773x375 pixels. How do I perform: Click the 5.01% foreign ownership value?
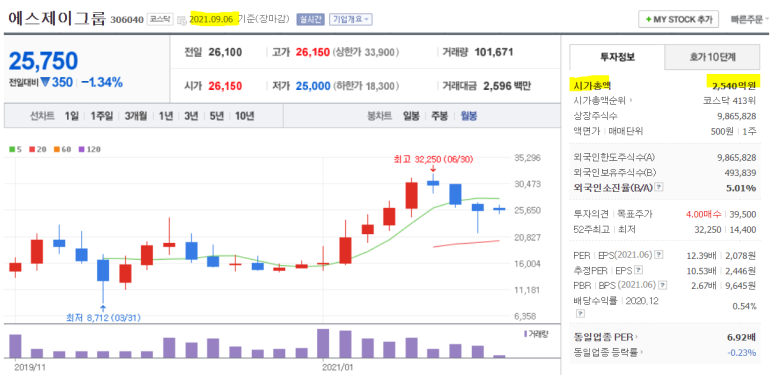pyautogui.click(x=741, y=188)
